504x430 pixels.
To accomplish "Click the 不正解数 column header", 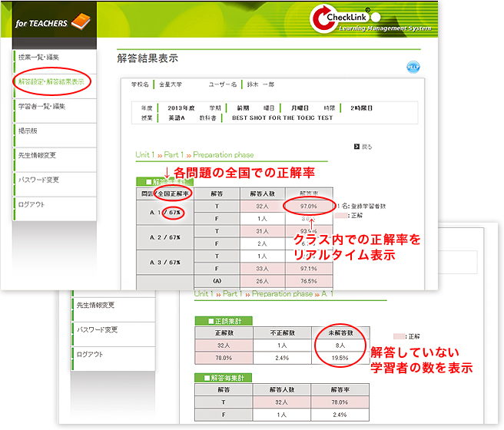I will (282, 333).
